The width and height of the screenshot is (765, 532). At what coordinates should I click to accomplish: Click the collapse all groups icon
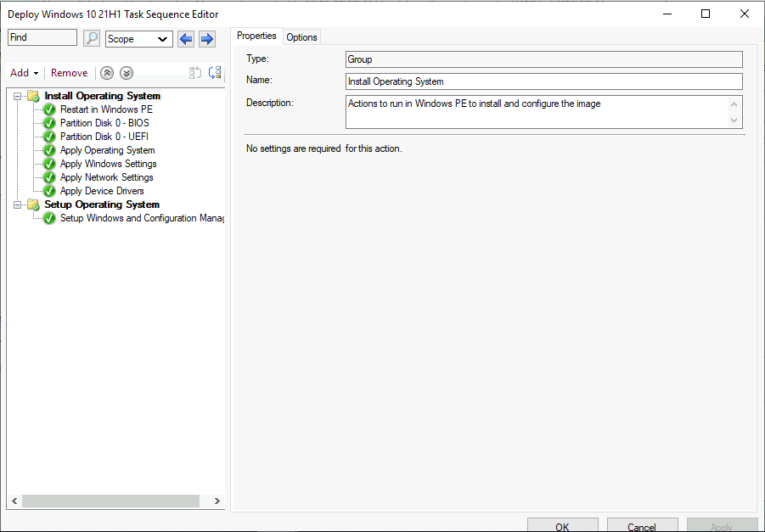195,73
